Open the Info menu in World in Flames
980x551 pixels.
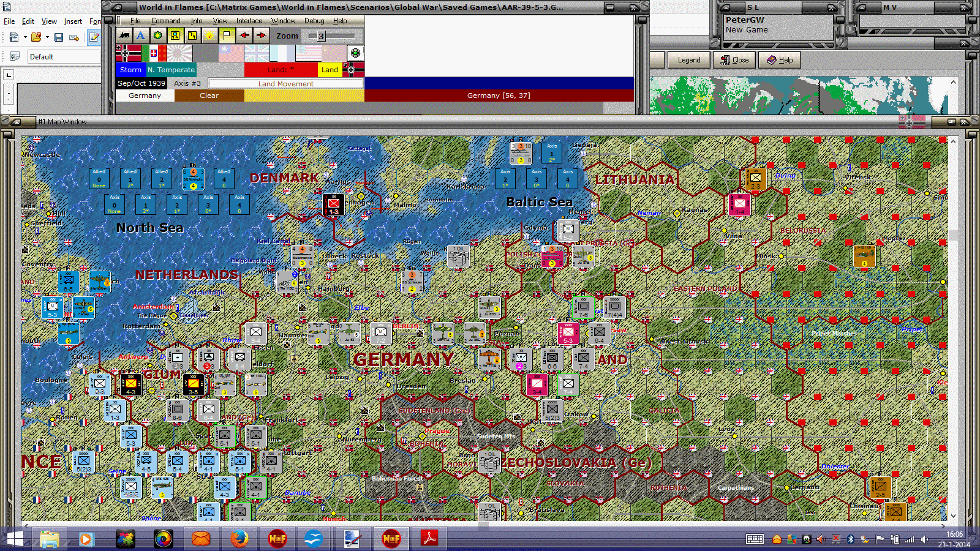[196, 21]
